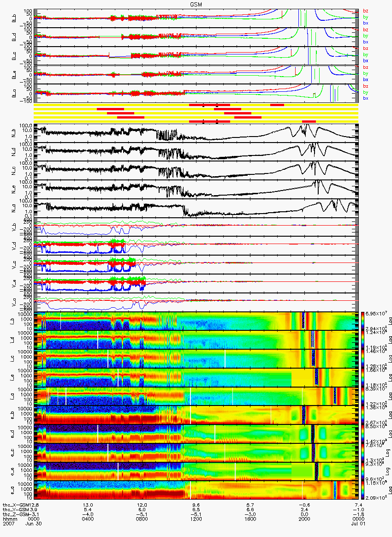The width and height of the screenshot is (392, 537).
Task: Click the V_d velocity panel label
Action: (14, 245)
